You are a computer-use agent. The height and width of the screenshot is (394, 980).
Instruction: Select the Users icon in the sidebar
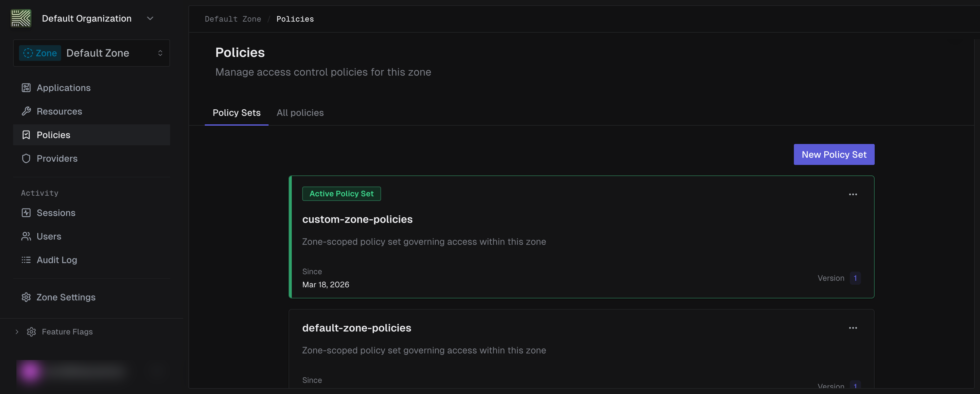tap(26, 236)
